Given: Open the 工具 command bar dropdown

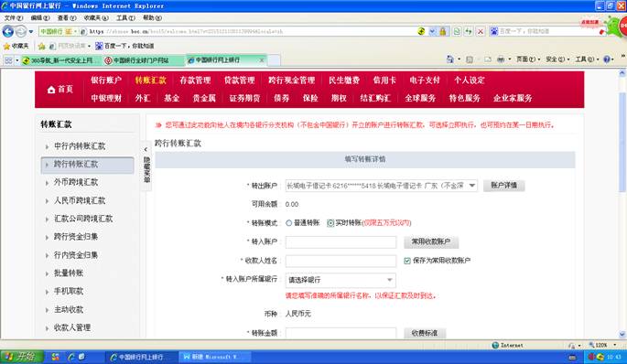Looking at the screenshot, I should click(587, 59).
